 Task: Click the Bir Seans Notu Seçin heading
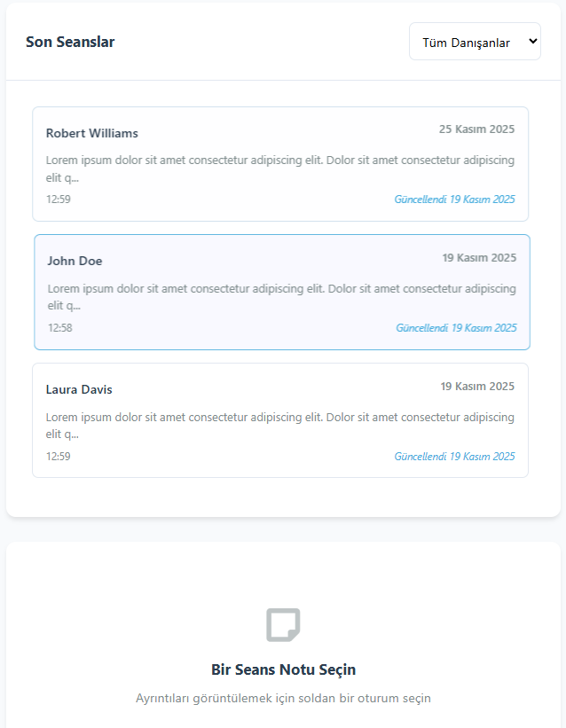click(x=283, y=669)
